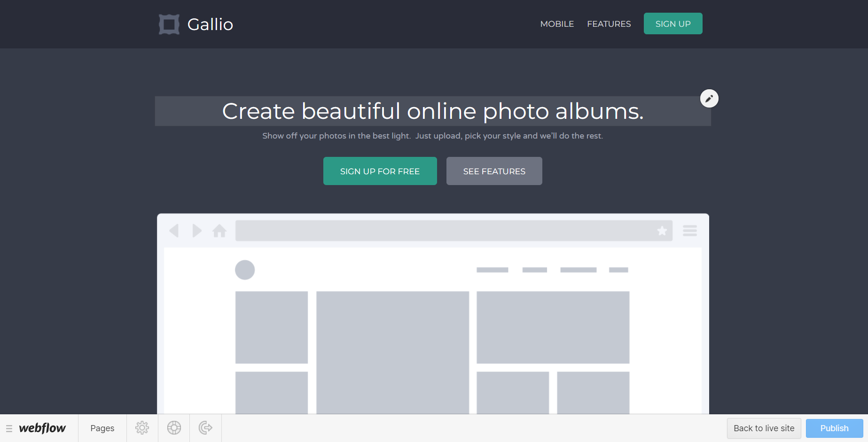Click the bookmark star in the browser mockup

pyautogui.click(x=662, y=231)
